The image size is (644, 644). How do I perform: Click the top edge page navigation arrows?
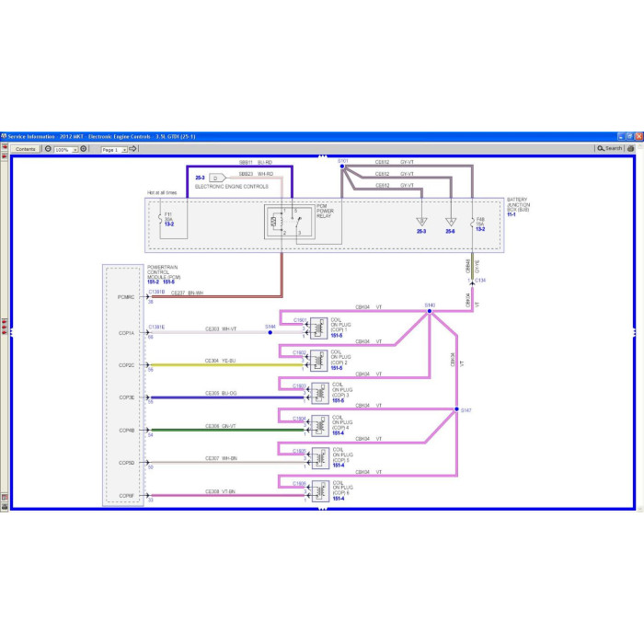(322, 156)
